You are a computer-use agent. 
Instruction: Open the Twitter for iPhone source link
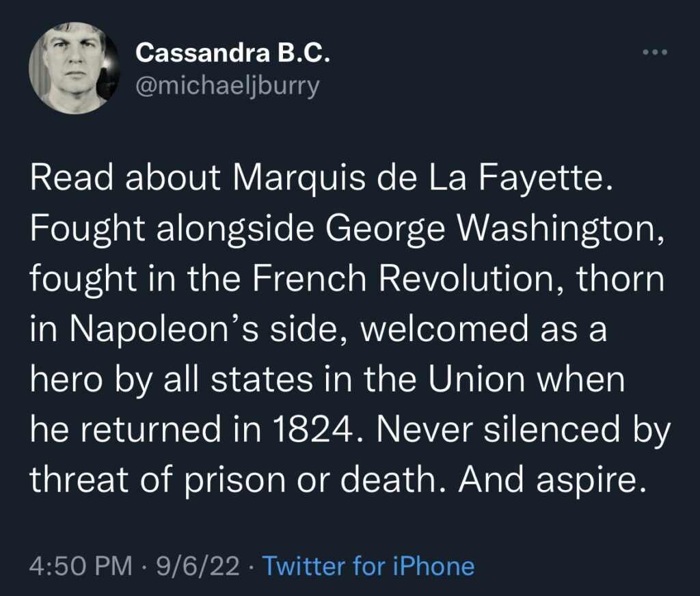(368, 566)
